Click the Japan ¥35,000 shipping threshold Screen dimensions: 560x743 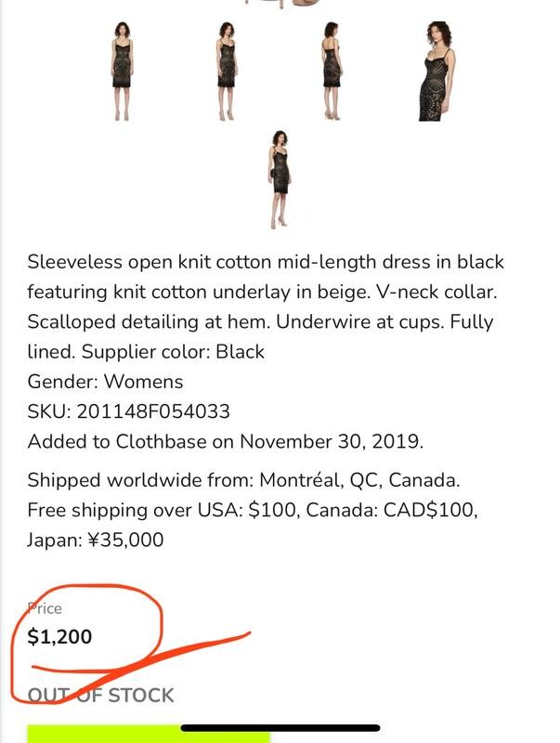[x=95, y=540]
